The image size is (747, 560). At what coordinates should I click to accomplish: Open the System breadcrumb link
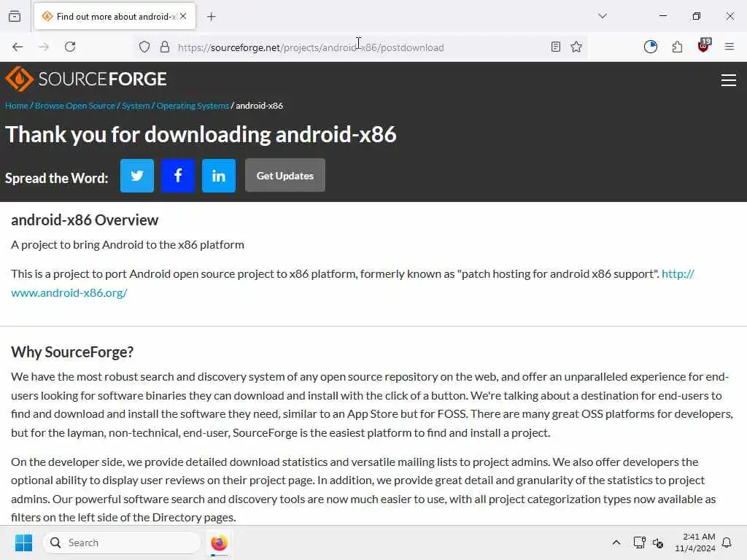coord(136,106)
